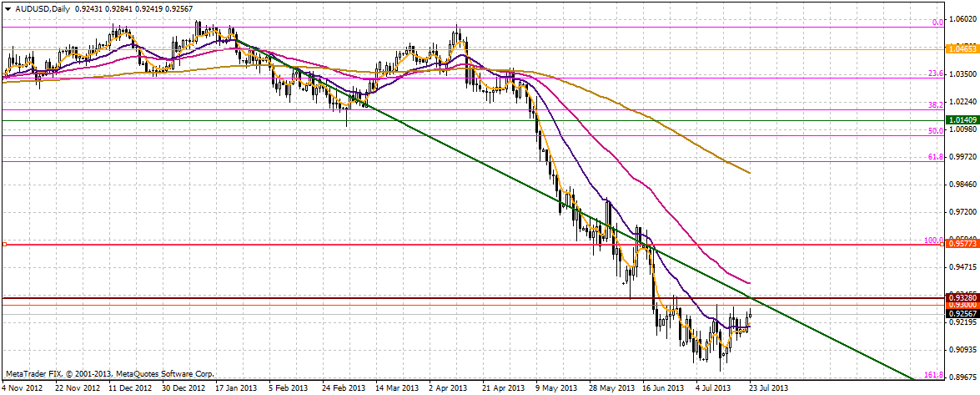Select the 2 Apr 2013 date label
The width and height of the screenshot is (980, 395).
tap(448, 388)
